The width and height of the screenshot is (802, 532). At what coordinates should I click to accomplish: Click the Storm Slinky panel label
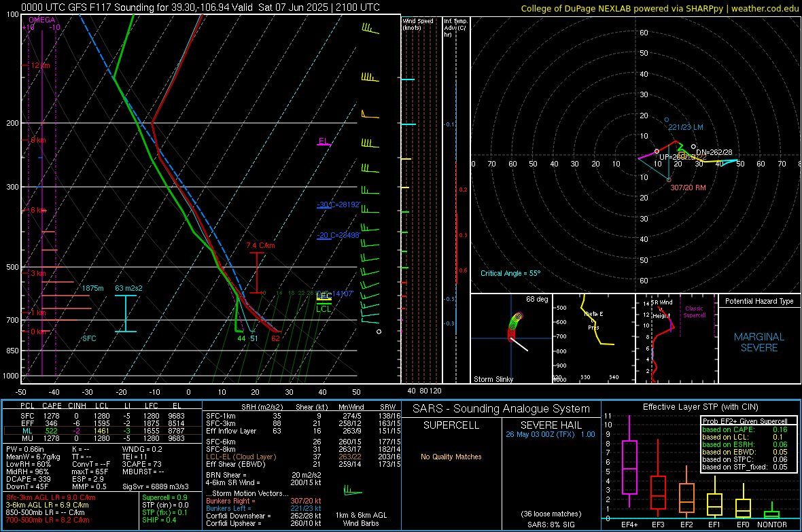click(x=493, y=379)
